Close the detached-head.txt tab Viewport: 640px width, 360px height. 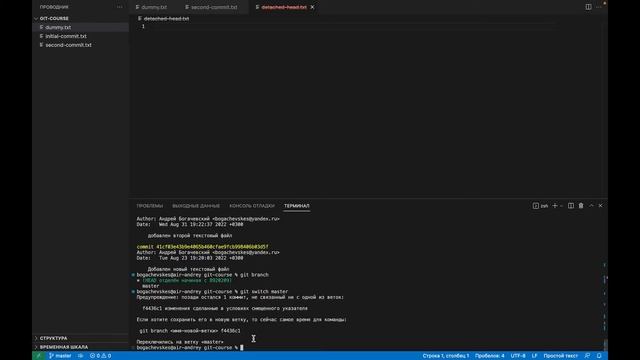click(312, 7)
